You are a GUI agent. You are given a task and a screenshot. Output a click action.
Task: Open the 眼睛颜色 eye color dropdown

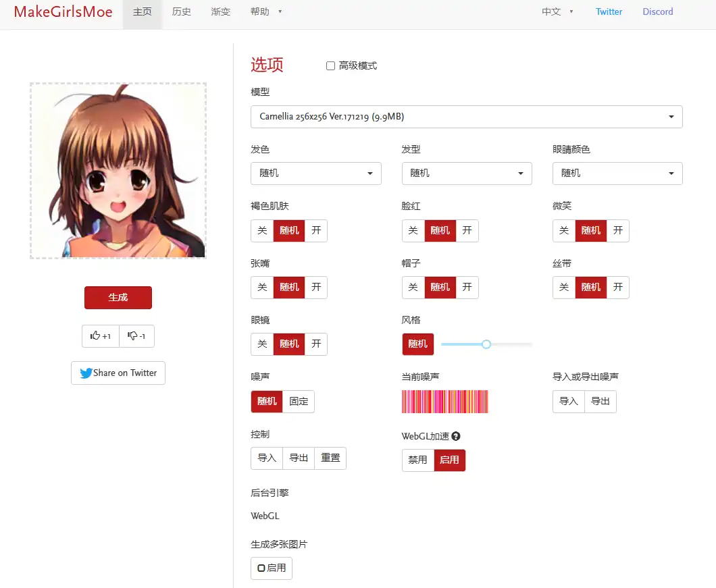click(x=617, y=173)
